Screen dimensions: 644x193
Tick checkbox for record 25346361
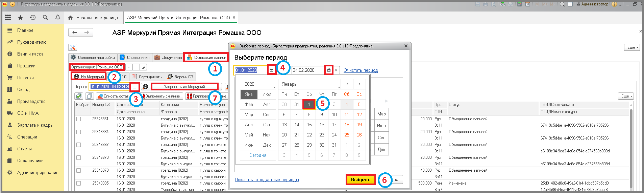point(78,119)
